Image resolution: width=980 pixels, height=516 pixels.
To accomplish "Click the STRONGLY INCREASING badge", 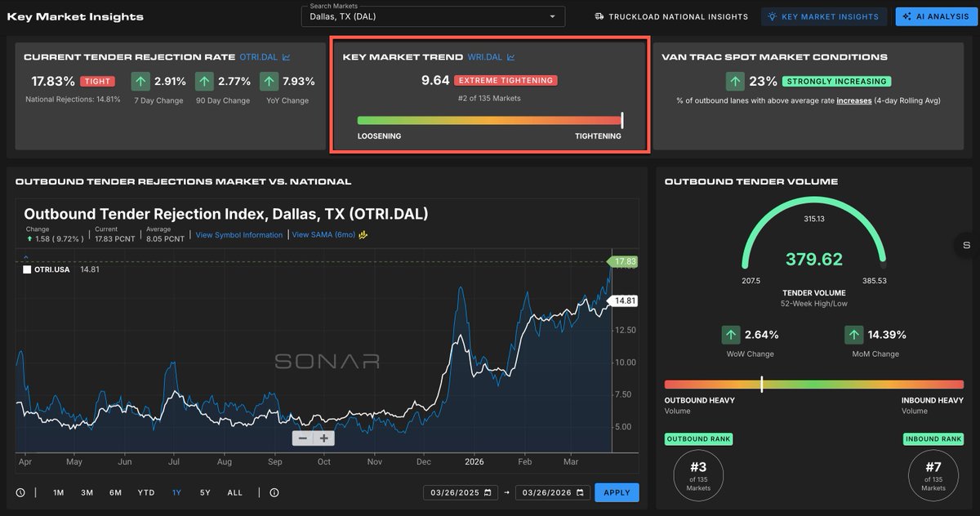I will pos(836,82).
